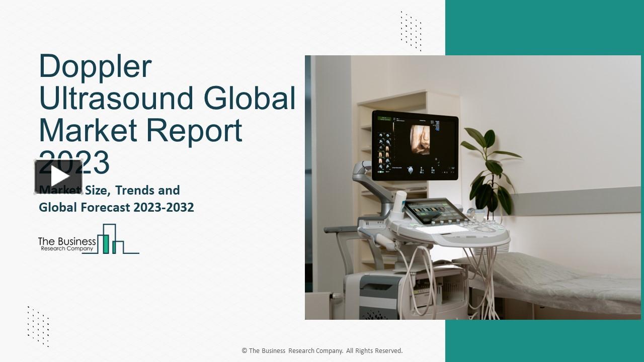Select the green bar chart icon in logo
This screenshot has width=644, height=362.
point(111,243)
